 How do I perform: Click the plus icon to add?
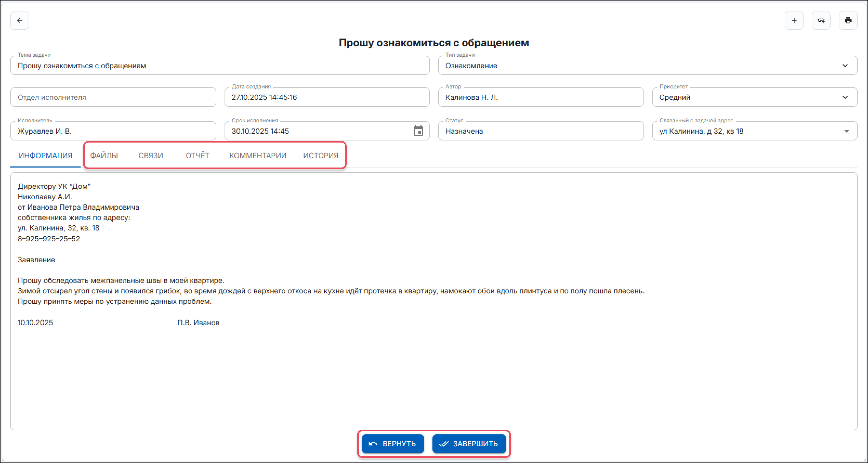(794, 20)
